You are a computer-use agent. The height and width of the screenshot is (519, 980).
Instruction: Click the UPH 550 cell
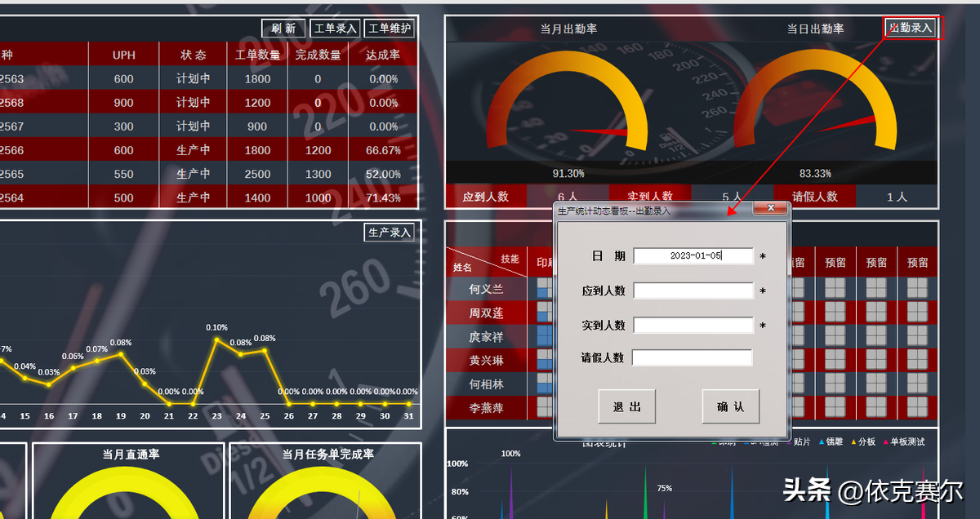coord(124,174)
